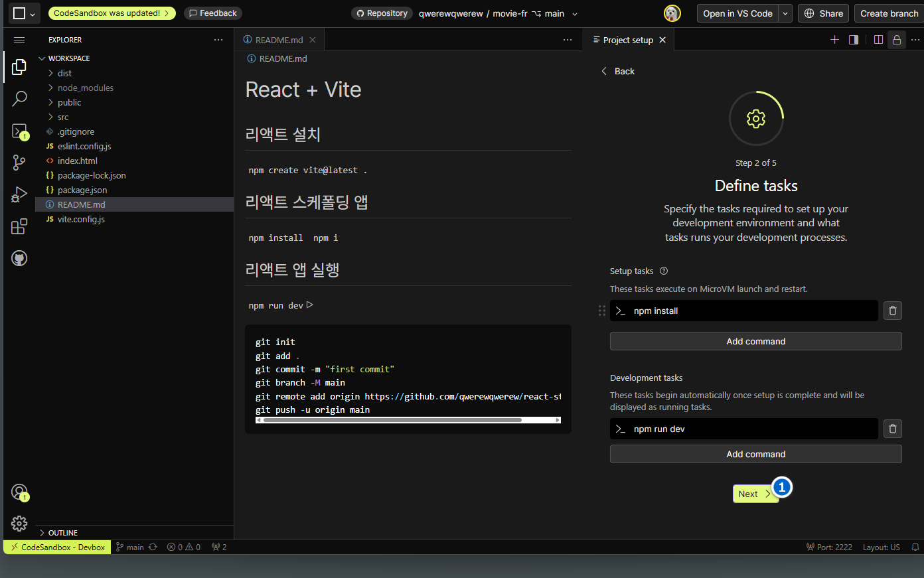Expand the OUTLINE section
924x578 pixels.
(62, 533)
